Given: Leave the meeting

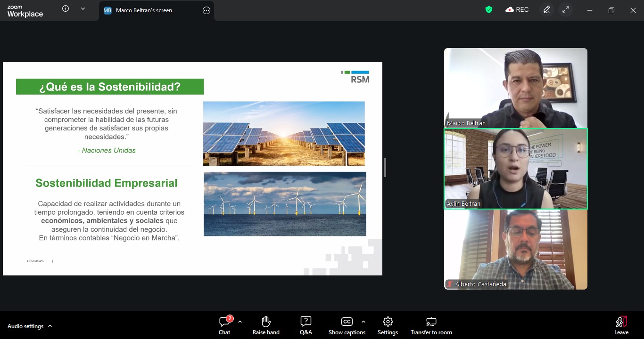Looking at the screenshot, I should [x=621, y=325].
